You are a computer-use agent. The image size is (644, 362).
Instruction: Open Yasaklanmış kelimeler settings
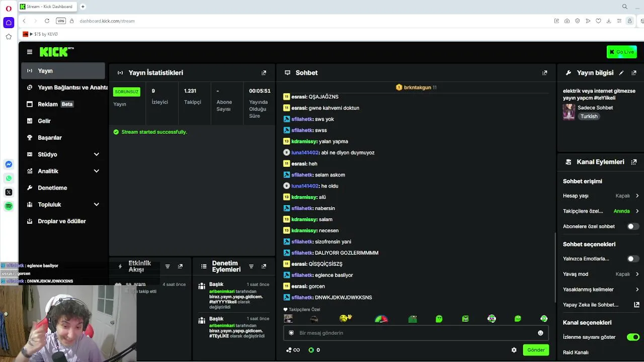tap(601, 290)
